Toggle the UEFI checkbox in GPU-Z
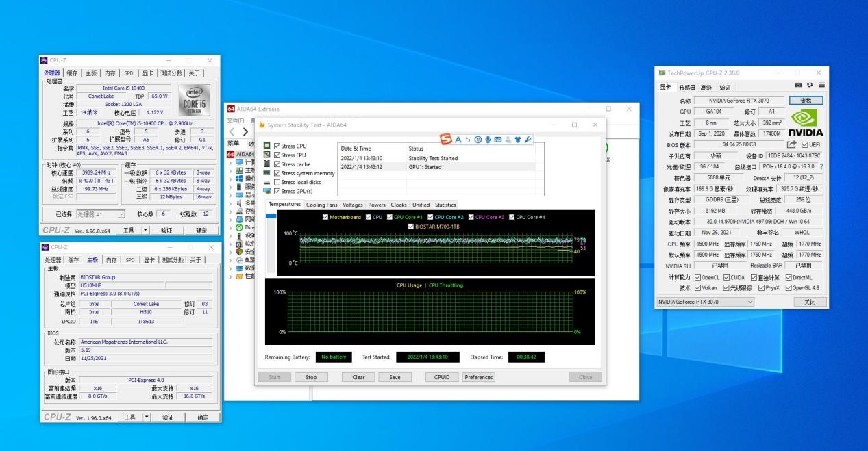The width and height of the screenshot is (868, 451). [805, 145]
